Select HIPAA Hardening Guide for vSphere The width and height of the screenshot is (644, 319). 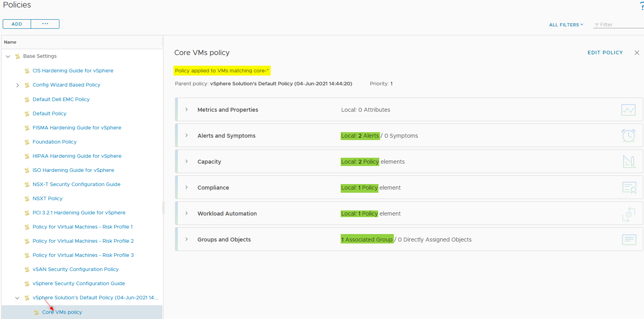(x=77, y=156)
